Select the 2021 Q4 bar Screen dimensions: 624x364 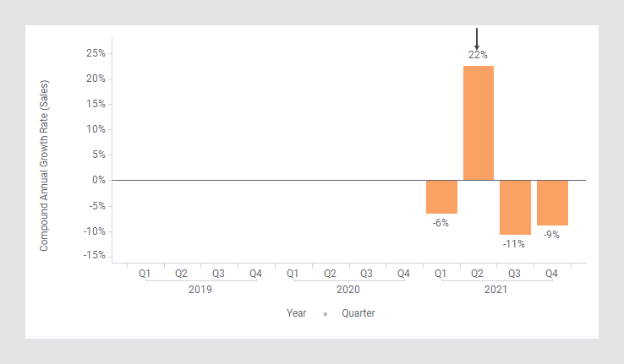tap(551, 203)
